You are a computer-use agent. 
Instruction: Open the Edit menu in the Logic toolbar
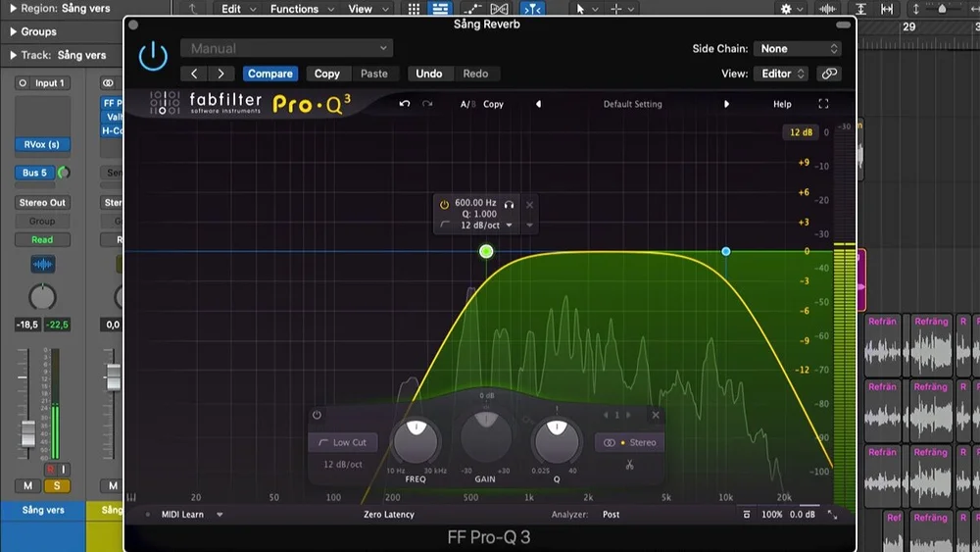[x=238, y=9]
